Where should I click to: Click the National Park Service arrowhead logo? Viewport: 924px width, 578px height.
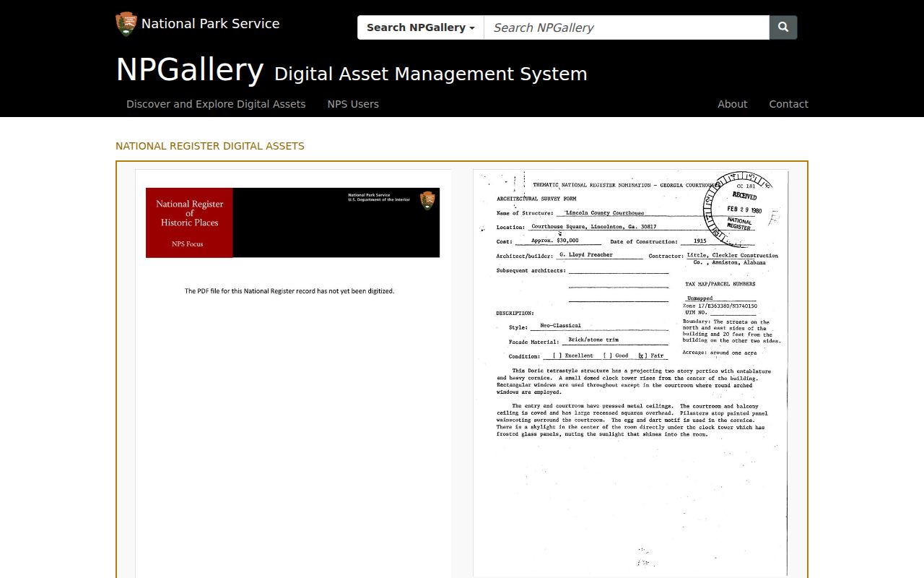126,24
